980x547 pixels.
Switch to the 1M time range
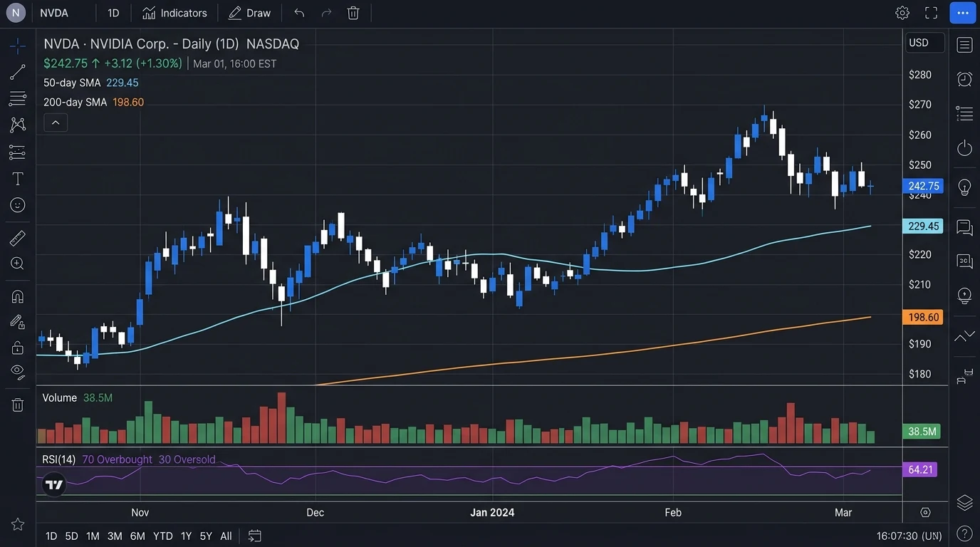pyautogui.click(x=93, y=536)
